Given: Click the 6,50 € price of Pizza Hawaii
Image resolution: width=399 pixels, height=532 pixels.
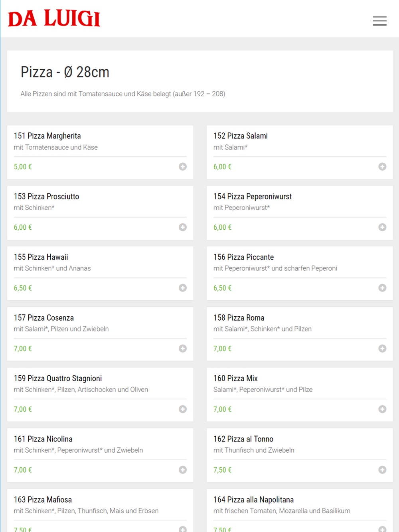Looking at the screenshot, I should 23,288.
